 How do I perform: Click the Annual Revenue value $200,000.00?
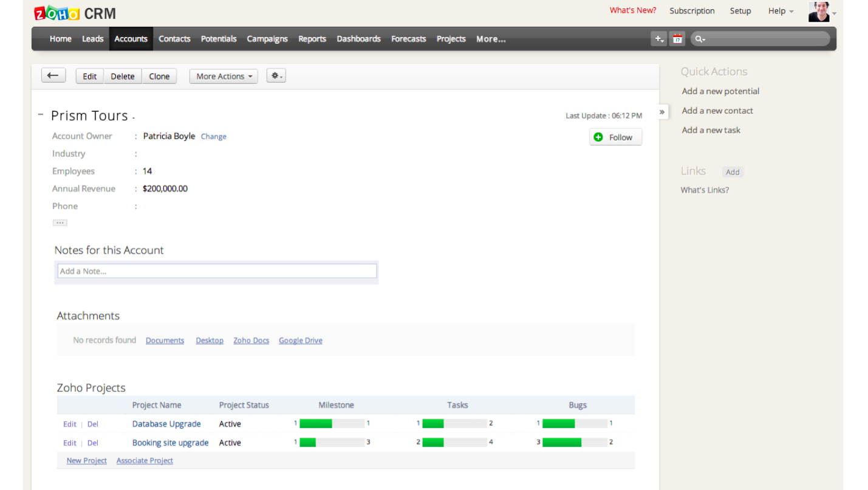coord(165,188)
